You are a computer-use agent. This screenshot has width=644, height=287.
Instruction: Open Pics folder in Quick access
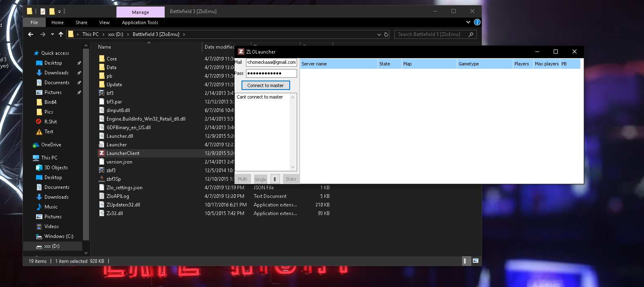(x=49, y=112)
